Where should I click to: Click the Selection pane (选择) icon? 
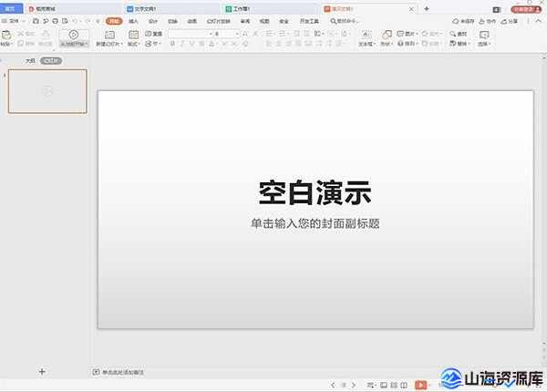pyautogui.click(x=484, y=35)
